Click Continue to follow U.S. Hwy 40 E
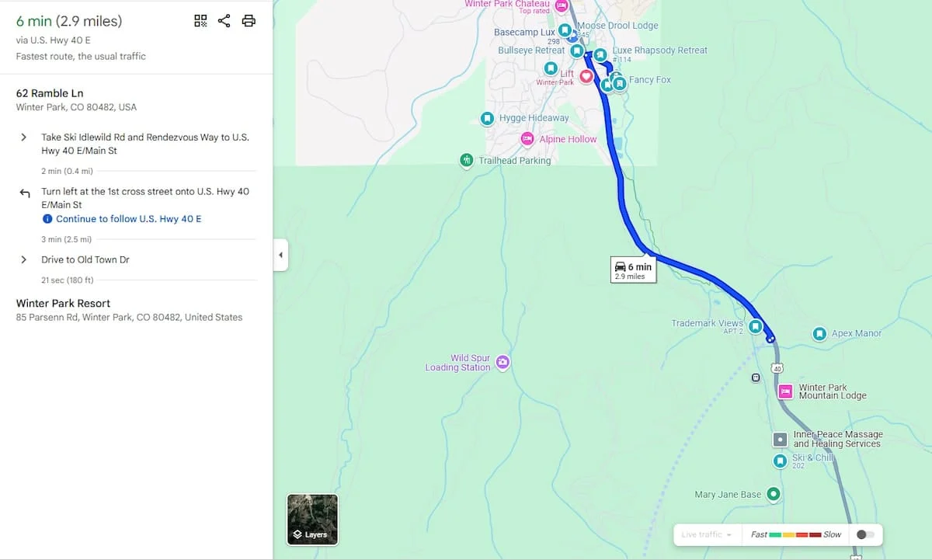Screen dimensions: 932x560 click(128, 219)
